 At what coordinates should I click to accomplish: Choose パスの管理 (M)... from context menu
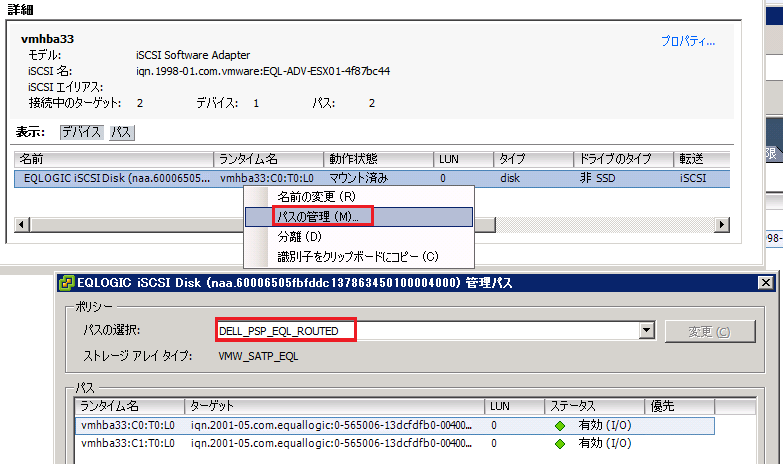click(359, 217)
